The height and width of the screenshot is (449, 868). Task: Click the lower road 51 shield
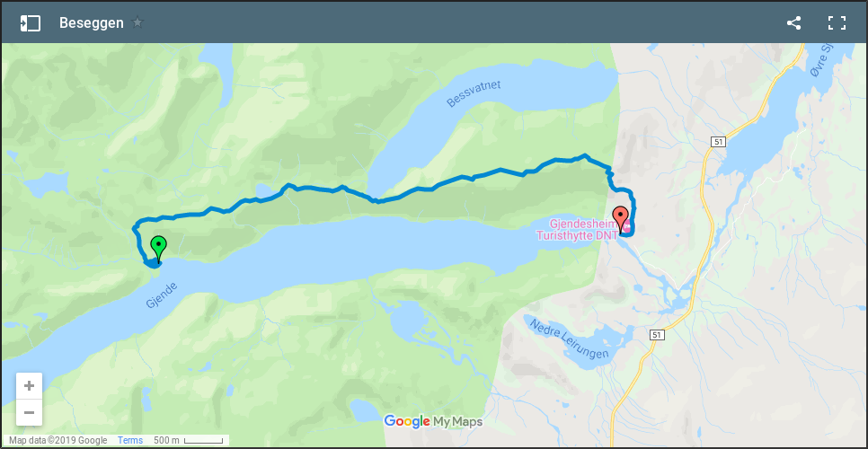click(657, 335)
